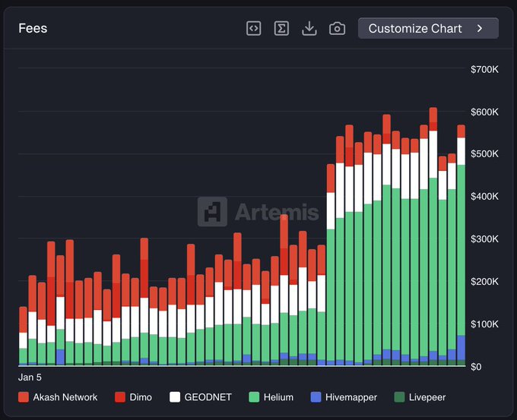
Task: Click the Helium legend label
Action: (278, 397)
